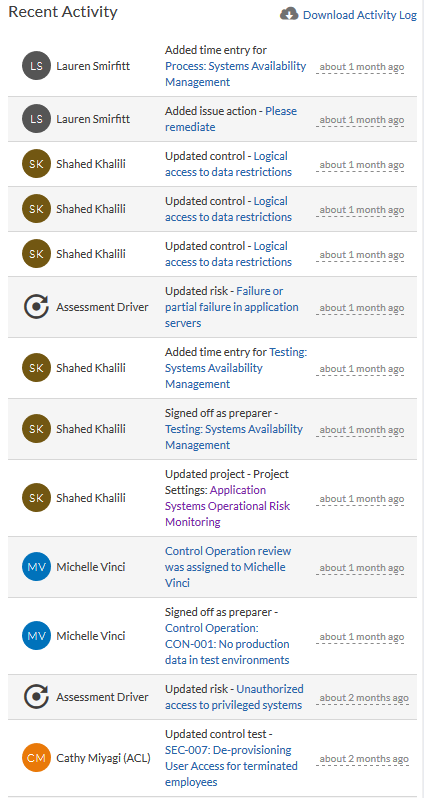Open Download Activity Log link
424x798 pixels.
coord(360,15)
